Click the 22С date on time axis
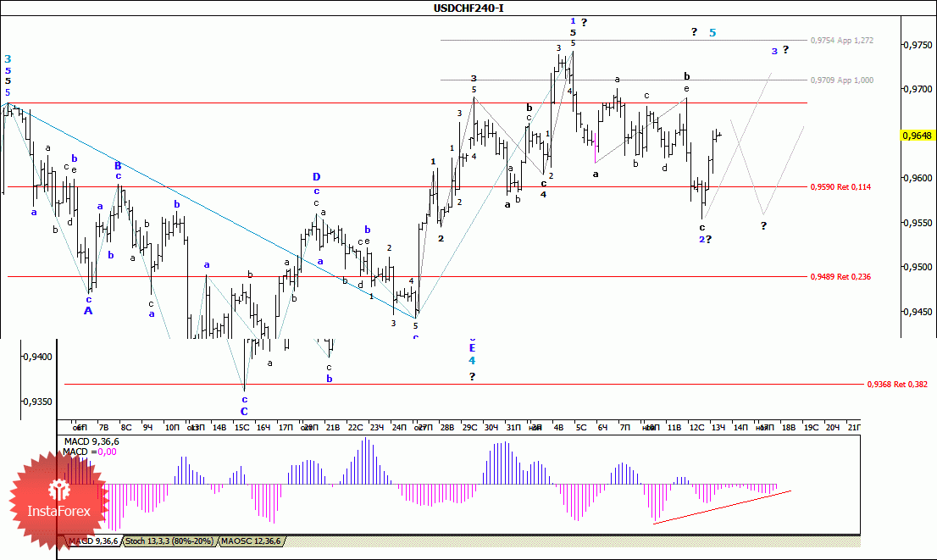This screenshot has width=937, height=560. point(355,427)
